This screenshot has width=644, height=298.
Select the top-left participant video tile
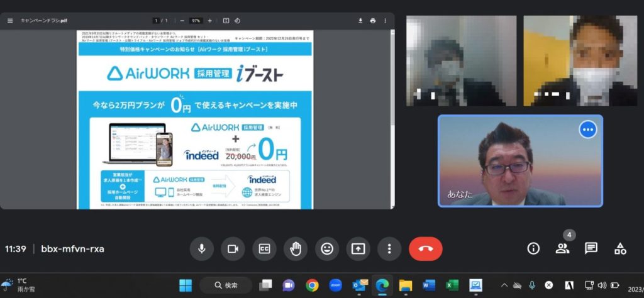[x=461, y=61]
